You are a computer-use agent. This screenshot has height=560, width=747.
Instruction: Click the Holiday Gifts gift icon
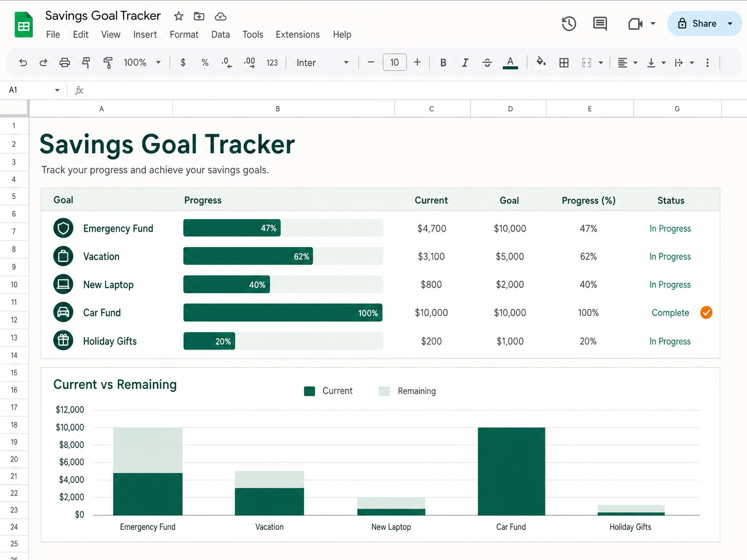(63, 340)
